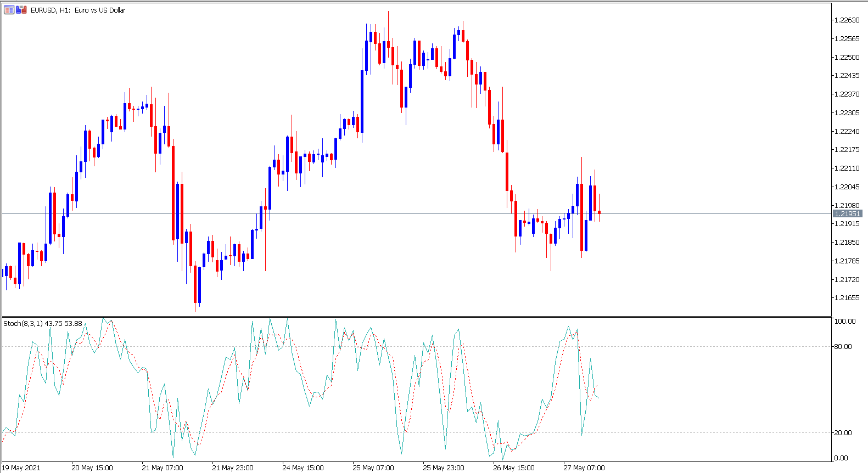This screenshot has height=473, width=868.
Task: Click the 21 May 07:00 time label
Action: pos(163,468)
